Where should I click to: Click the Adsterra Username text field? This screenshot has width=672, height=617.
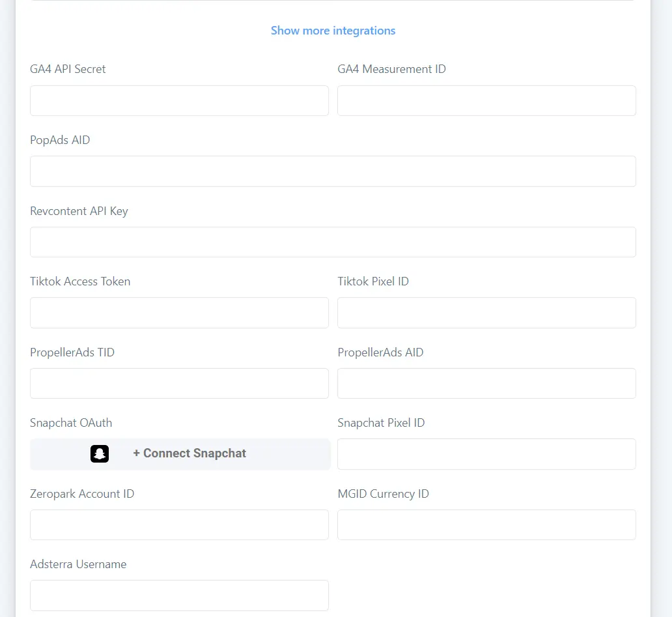[179, 595]
